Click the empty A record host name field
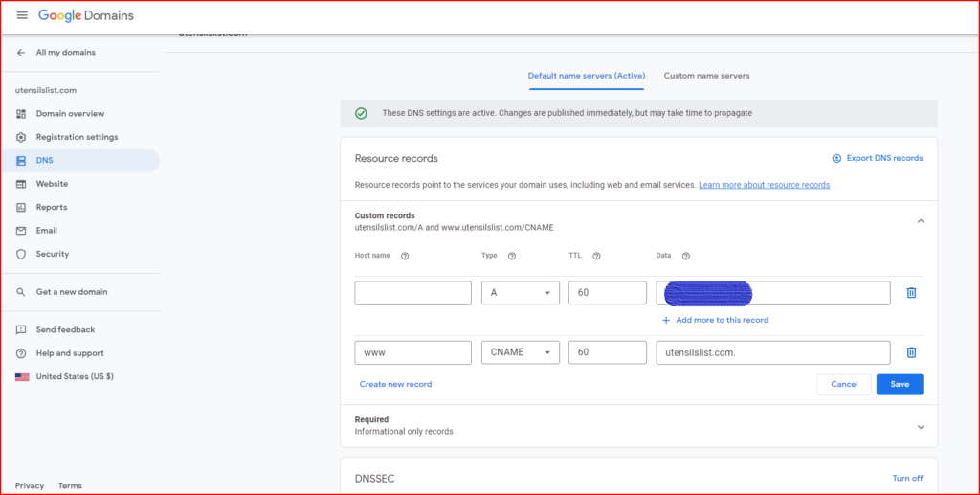Image resolution: width=980 pixels, height=495 pixels. tap(413, 293)
